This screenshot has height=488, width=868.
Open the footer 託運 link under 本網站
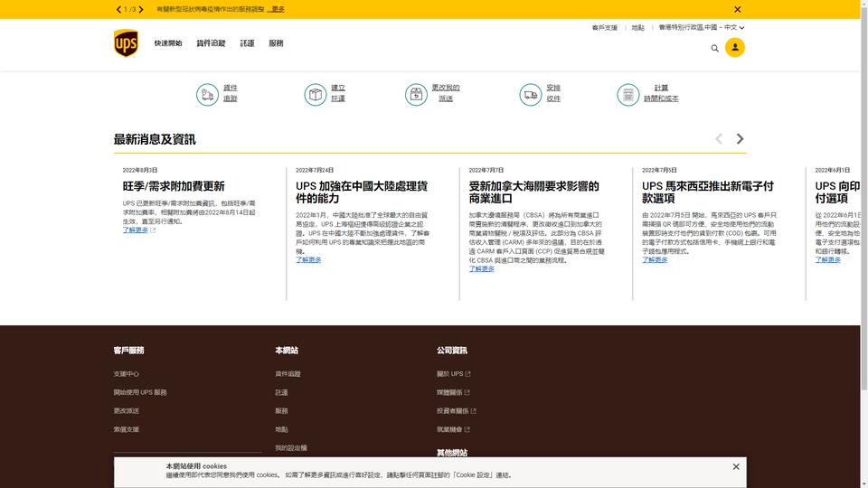pyautogui.click(x=282, y=392)
